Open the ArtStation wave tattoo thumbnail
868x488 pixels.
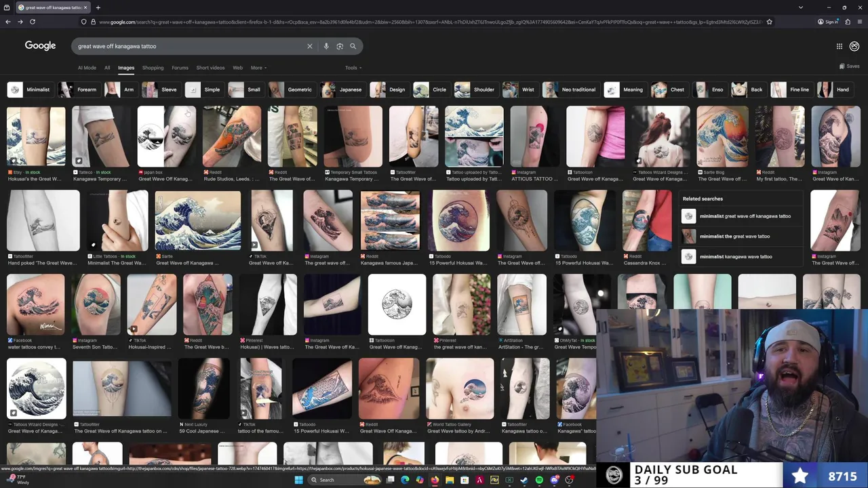click(521, 304)
